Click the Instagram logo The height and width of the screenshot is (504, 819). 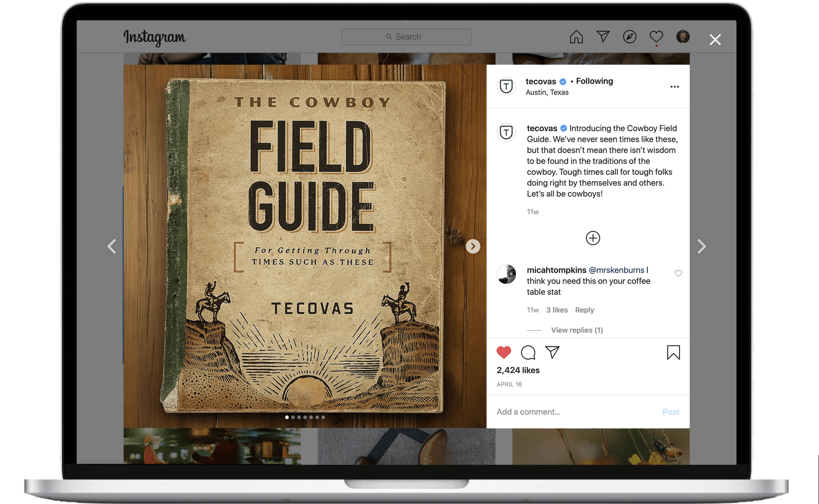[x=154, y=38]
